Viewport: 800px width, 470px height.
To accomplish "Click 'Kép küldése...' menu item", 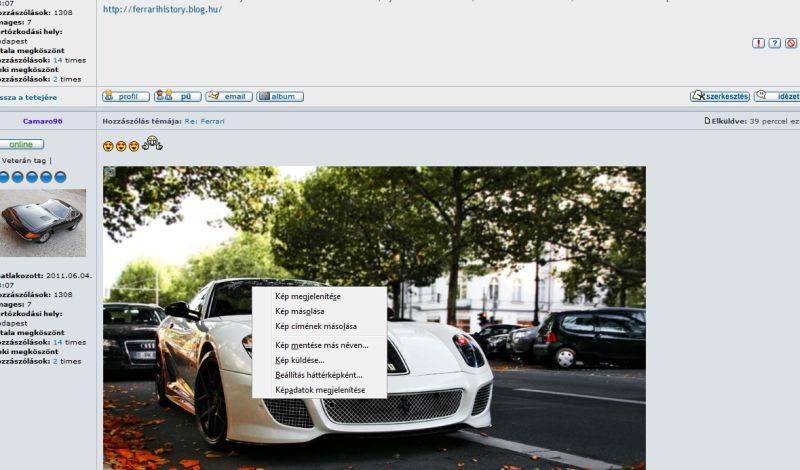I will pyautogui.click(x=300, y=360).
